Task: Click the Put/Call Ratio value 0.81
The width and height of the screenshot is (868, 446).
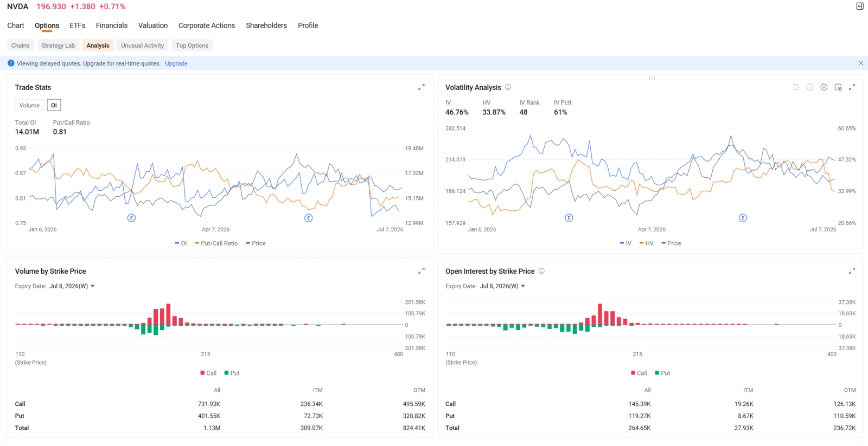Action: coord(60,132)
